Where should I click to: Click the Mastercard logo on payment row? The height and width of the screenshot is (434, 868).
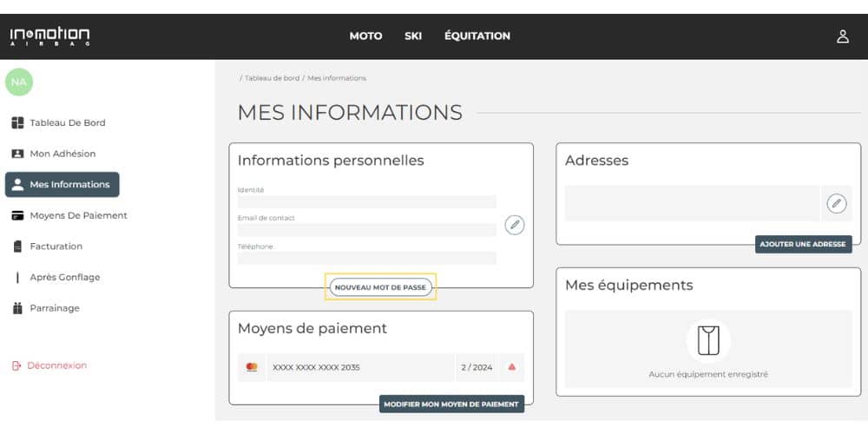point(252,367)
